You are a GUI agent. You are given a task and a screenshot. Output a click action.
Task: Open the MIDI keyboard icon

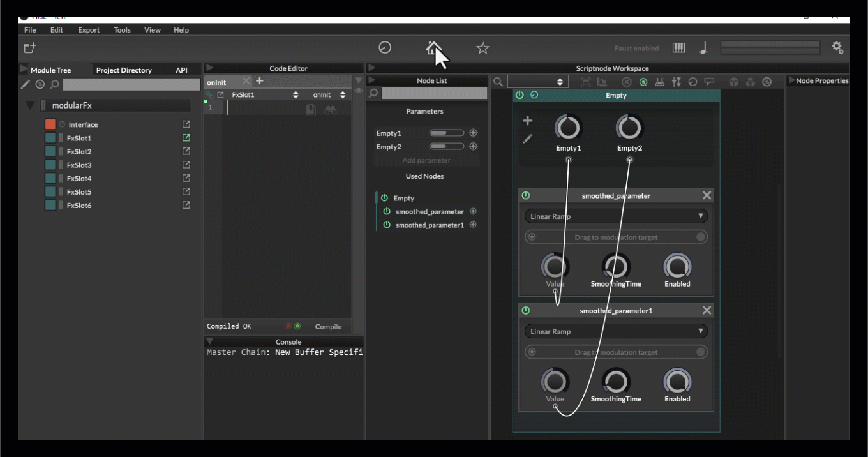(x=678, y=48)
